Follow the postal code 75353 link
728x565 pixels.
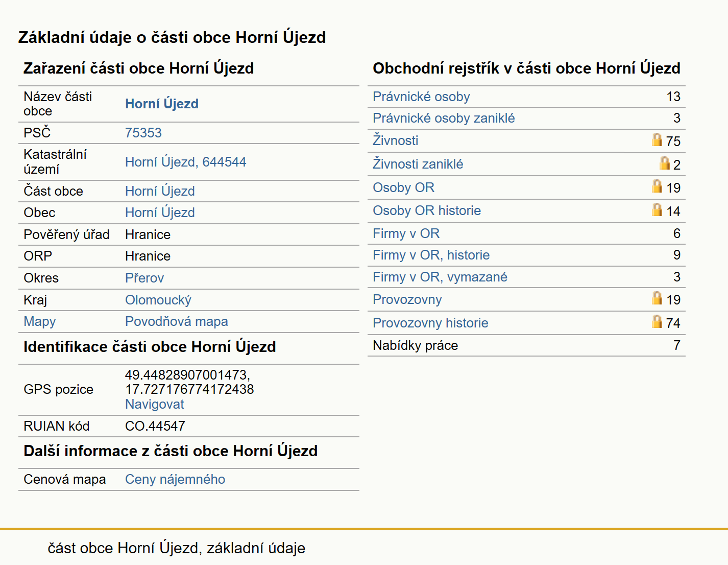coord(143,133)
